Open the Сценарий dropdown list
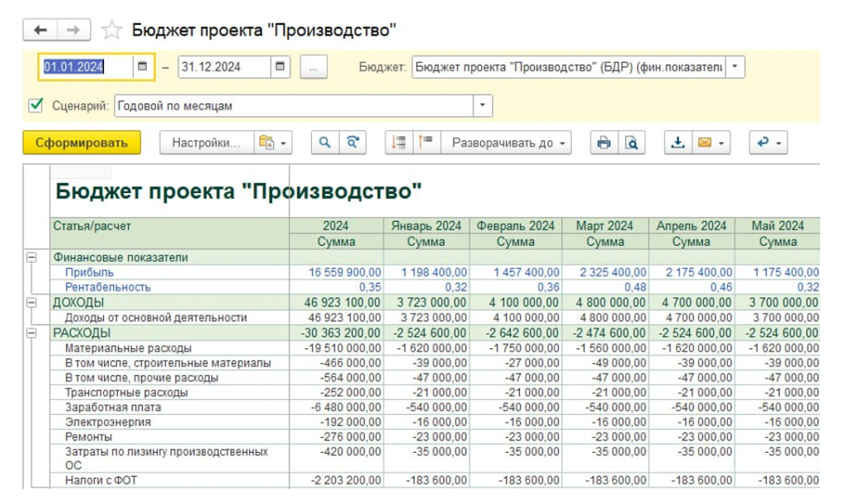The height and width of the screenshot is (504, 845). click(483, 106)
